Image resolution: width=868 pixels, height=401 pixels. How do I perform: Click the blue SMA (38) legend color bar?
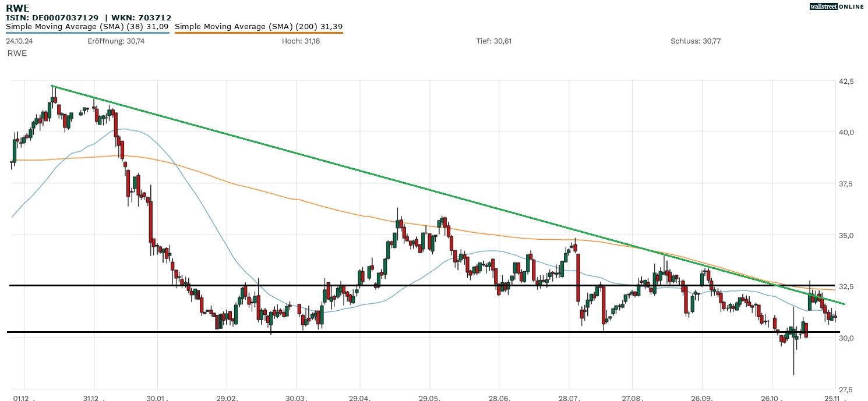pos(87,33)
